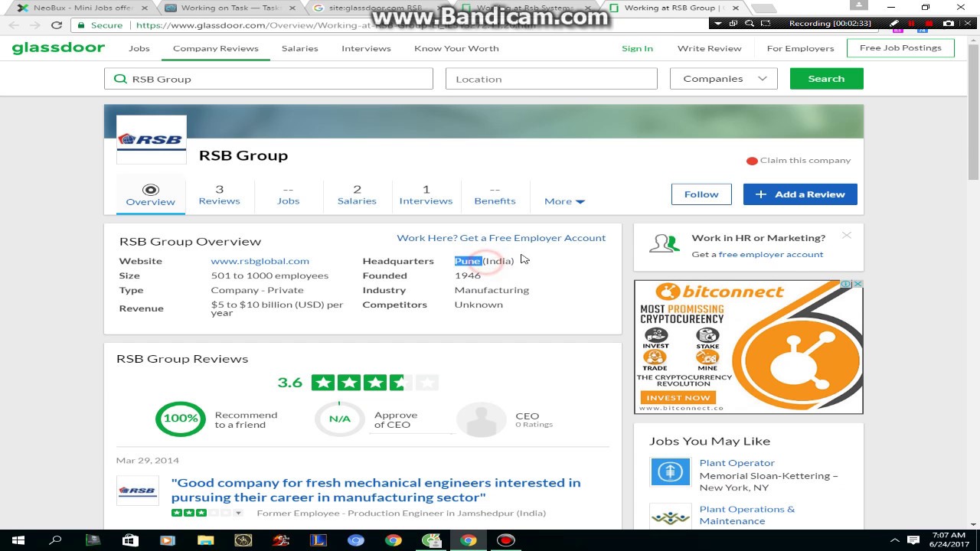
Task: Click the free employer account link
Action: coord(771,254)
